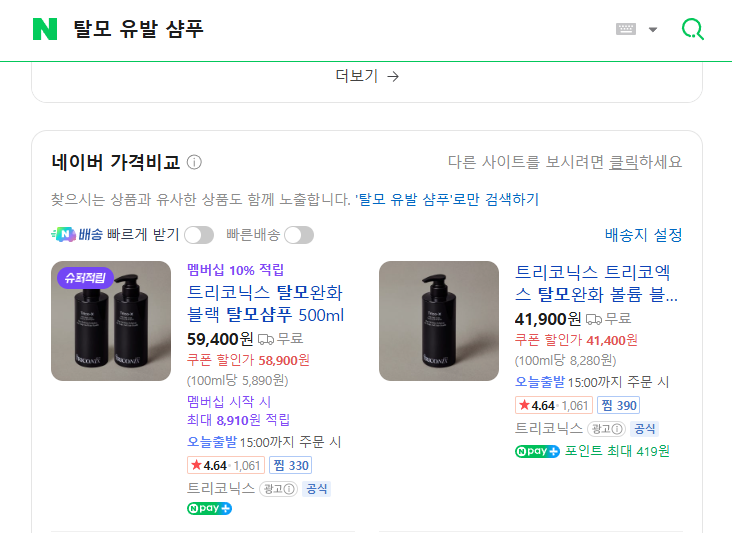Click Npay plus icon under 59,400원 product
Image resolution: width=732 pixels, height=533 pixels.
(210, 508)
